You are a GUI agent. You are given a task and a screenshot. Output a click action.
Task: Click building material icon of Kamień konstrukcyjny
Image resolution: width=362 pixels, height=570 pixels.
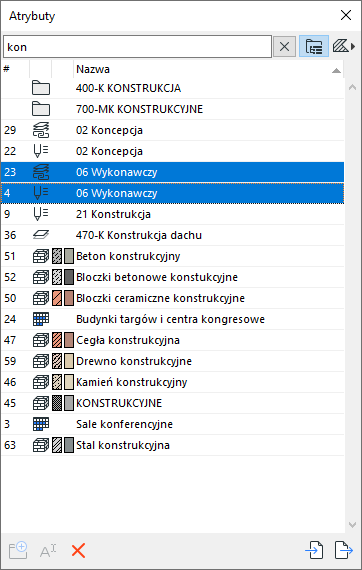(x=41, y=382)
